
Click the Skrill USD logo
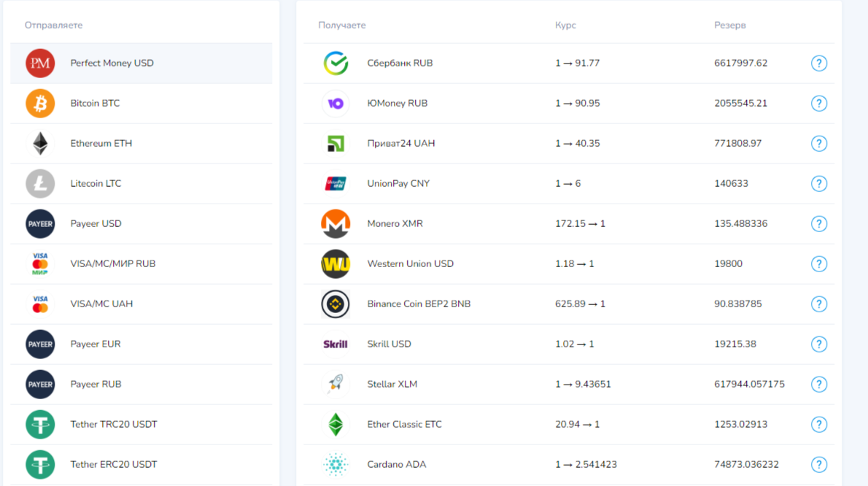[x=336, y=344]
